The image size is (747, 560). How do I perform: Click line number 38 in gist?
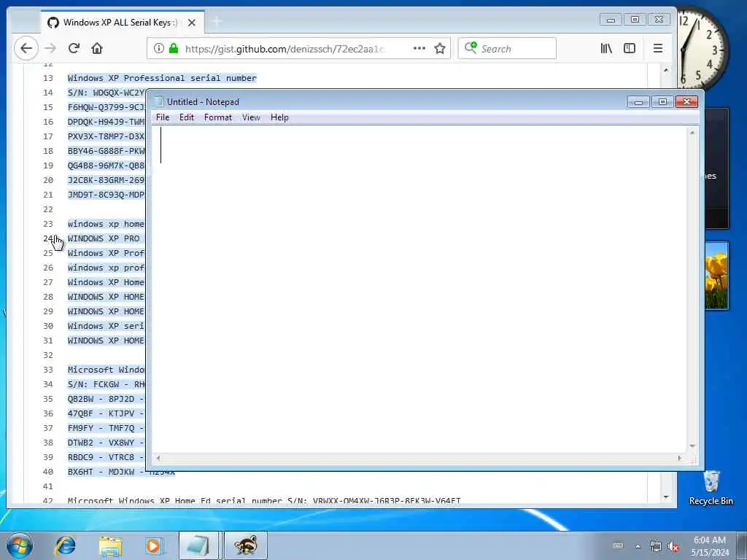coord(47,443)
